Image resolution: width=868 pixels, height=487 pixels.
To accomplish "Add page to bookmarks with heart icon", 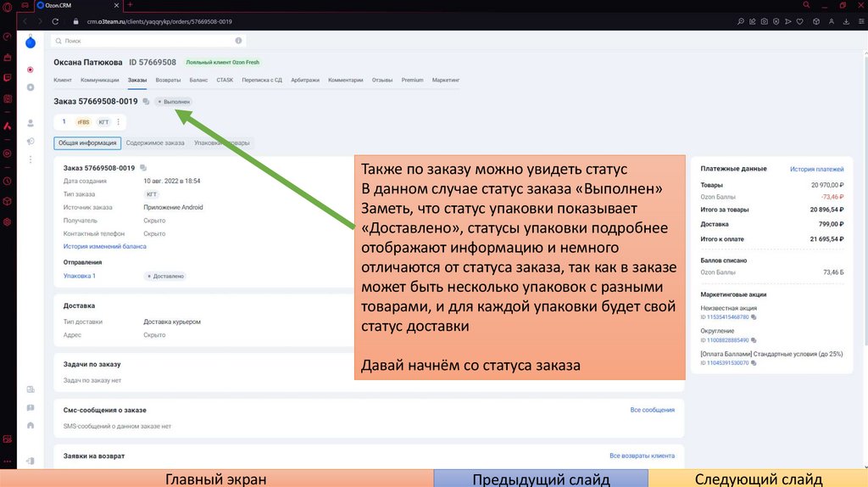I will coord(800,21).
